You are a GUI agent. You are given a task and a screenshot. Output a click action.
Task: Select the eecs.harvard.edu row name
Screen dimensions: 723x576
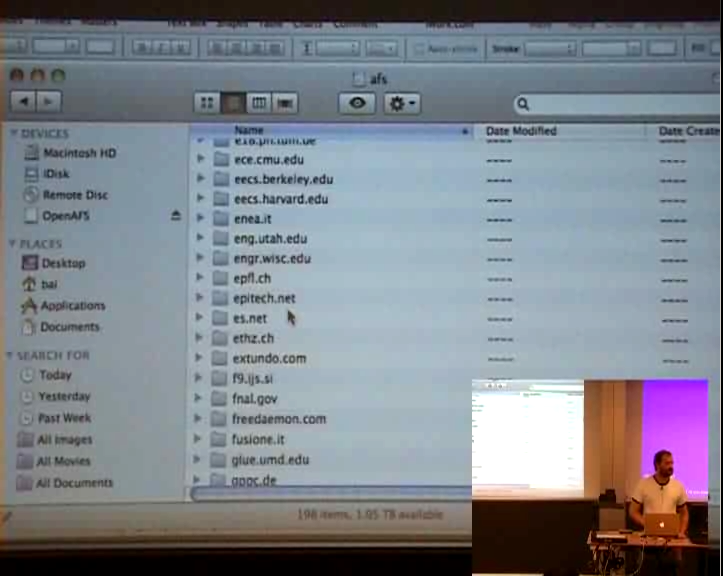tap(281, 199)
